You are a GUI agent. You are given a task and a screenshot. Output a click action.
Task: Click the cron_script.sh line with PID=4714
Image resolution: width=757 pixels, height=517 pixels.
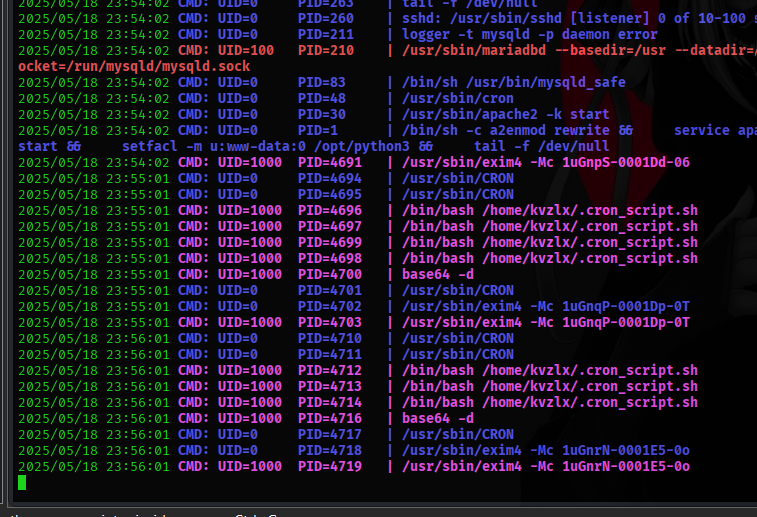[549, 402]
